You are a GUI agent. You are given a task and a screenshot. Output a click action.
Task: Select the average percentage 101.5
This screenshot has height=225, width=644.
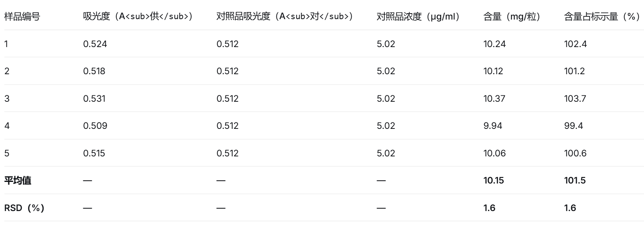tap(575, 180)
